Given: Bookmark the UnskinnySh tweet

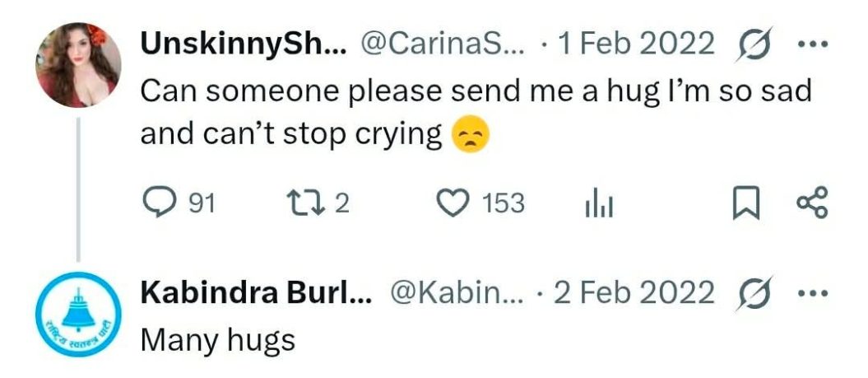Looking at the screenshot, I should (x=745, y=203).
